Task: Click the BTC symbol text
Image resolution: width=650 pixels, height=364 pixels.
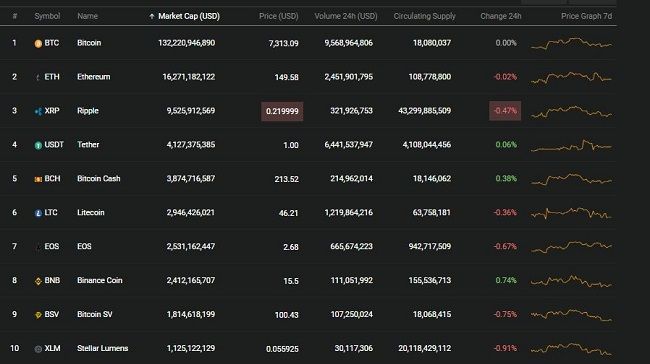Action: (52, 43)
